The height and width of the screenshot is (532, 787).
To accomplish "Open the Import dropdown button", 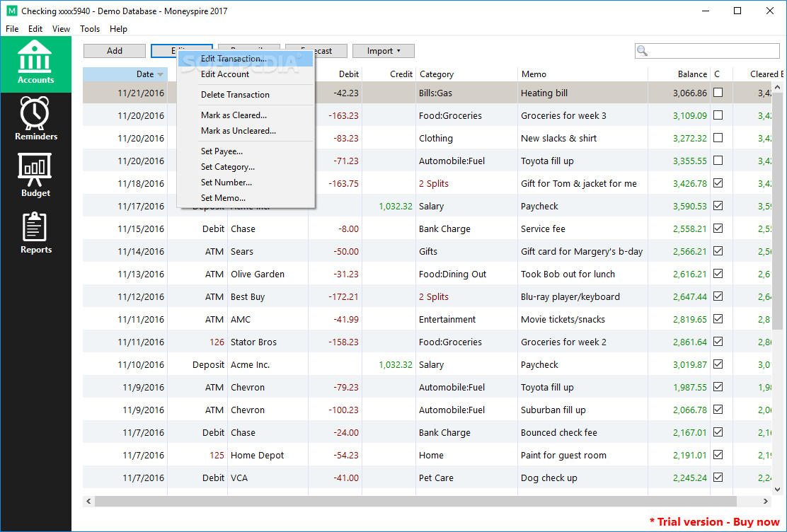I will (x=384, y=51).
